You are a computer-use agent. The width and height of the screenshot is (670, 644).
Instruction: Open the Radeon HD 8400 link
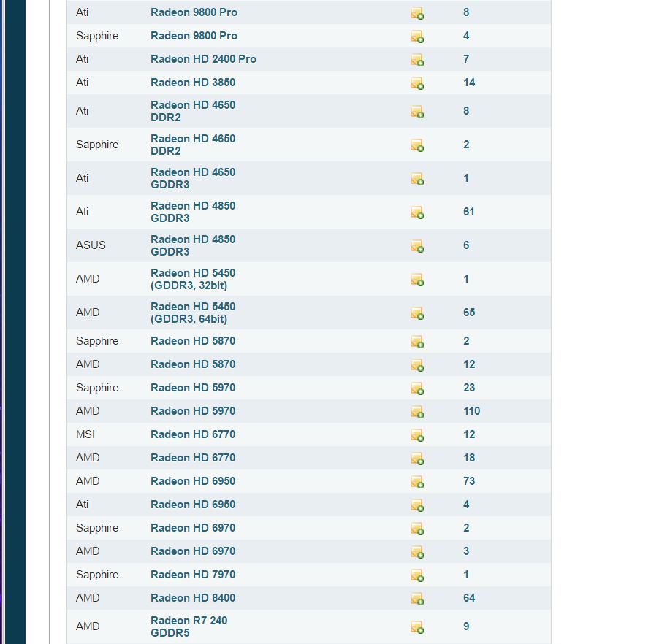pyautogui.click(x=193, y=598)
